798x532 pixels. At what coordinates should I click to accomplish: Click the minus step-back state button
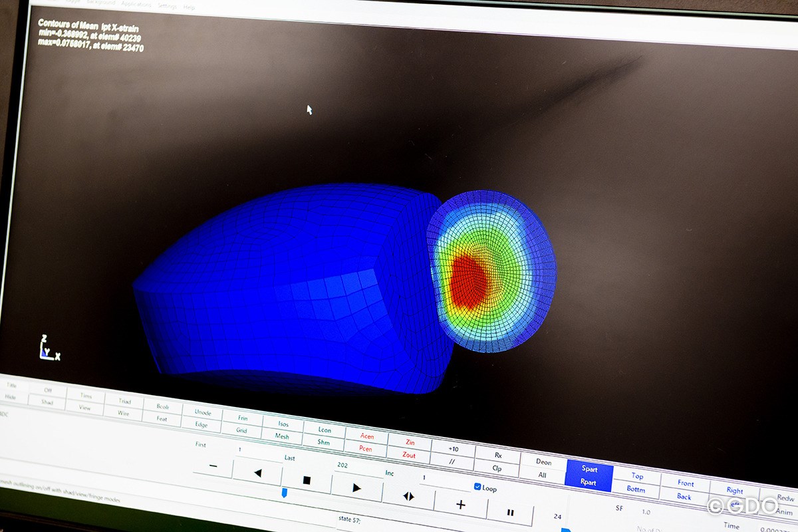(x=213, y=466)
